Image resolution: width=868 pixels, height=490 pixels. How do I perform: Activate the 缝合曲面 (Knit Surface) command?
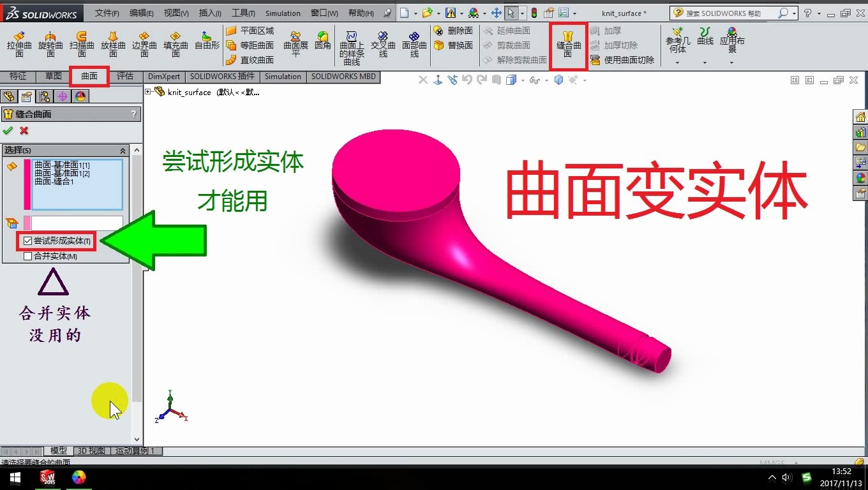pyautogui.click(x=568, y=45)
